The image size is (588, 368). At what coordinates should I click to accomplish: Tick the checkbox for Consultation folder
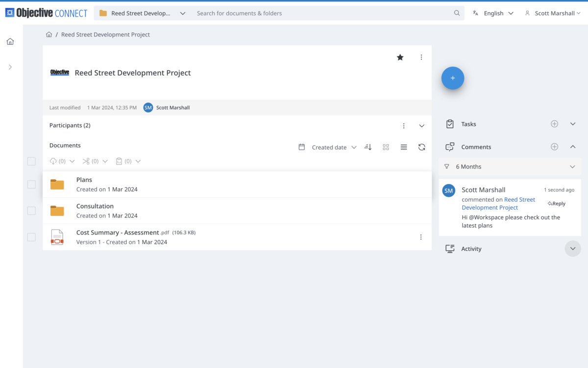tap(31, 211)
